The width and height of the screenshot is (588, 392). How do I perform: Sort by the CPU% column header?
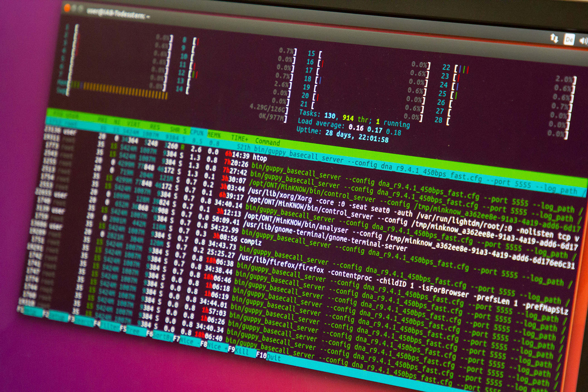(197, 132)
